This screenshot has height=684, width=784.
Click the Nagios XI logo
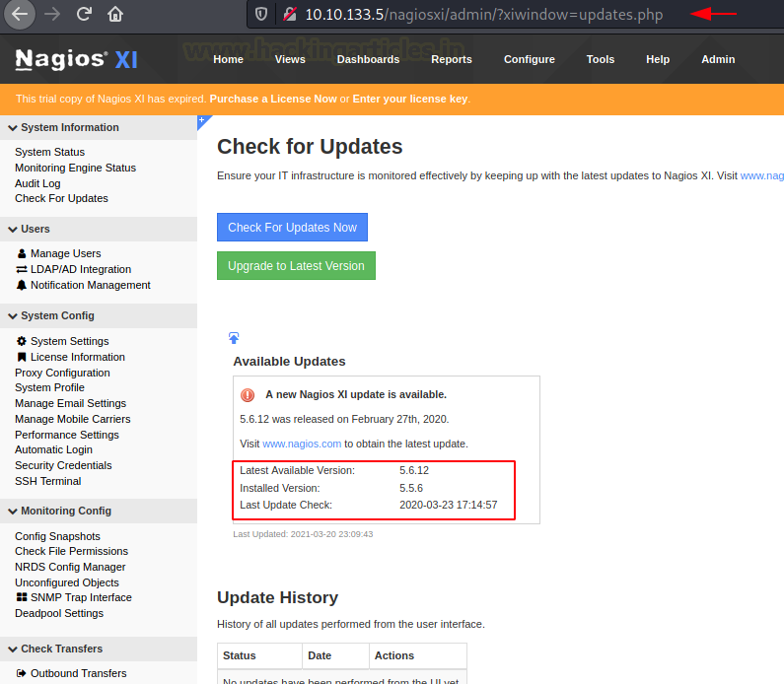[x=77, y=59]
